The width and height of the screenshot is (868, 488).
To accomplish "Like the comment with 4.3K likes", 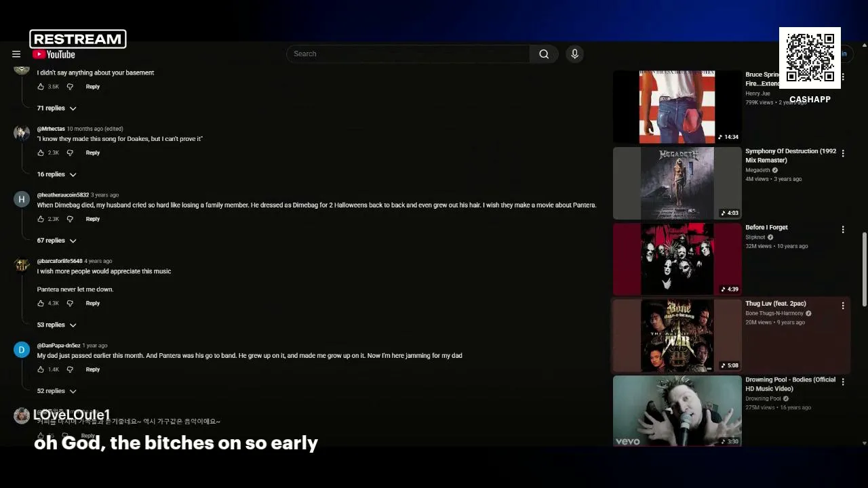I will tap(41, 304).
